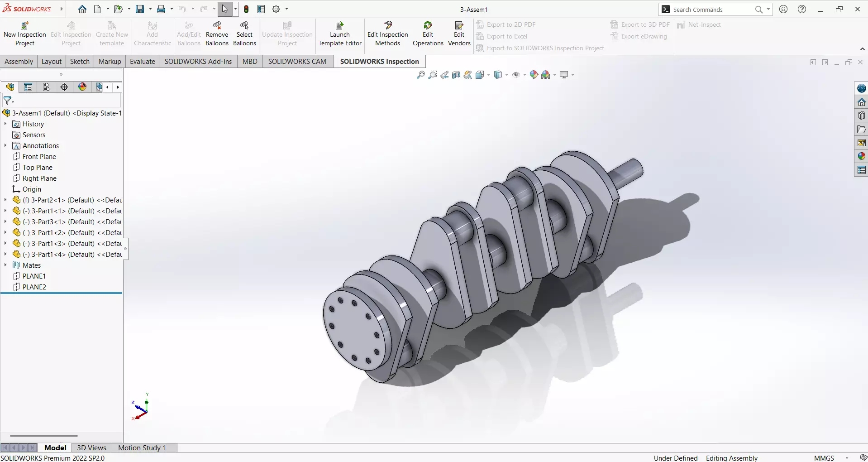Screen dimensions: 868x462
Task: Click the feature tree horizontal scrollbar
Action: click(44, 436)
